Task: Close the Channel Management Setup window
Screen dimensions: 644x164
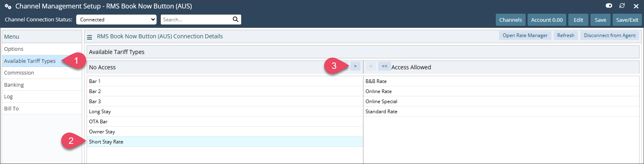Action: point(636,6)
